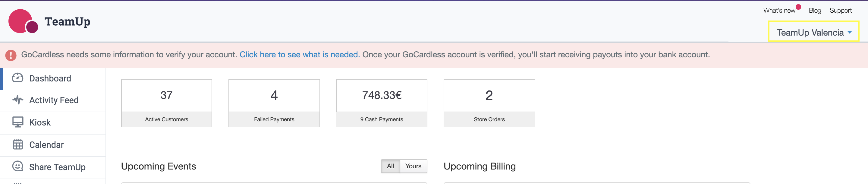Open the Store Orders stat card
Image resolution: width=868 pixels, height=184 pixels.
pos(489,103)
